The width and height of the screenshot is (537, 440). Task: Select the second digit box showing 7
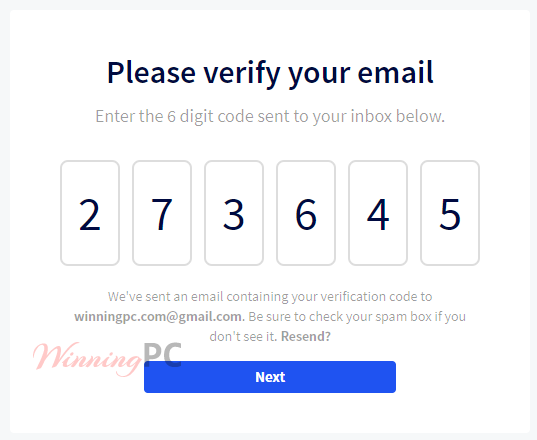pos(162,213)
